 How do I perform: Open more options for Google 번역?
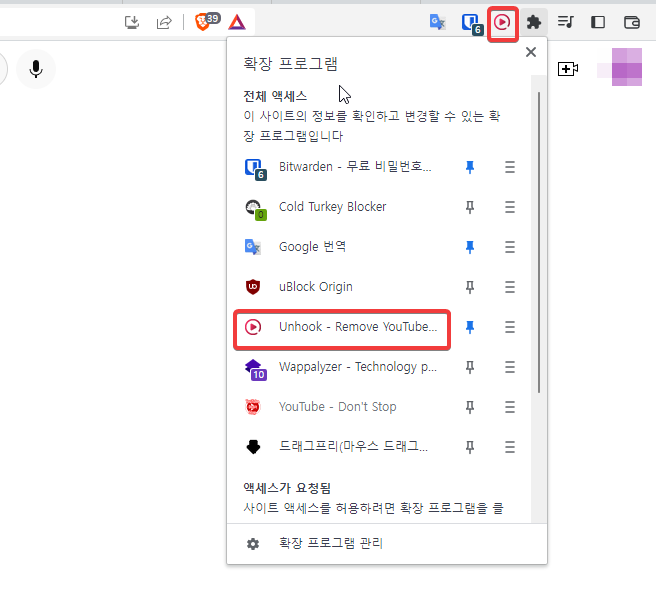(510, 247)
